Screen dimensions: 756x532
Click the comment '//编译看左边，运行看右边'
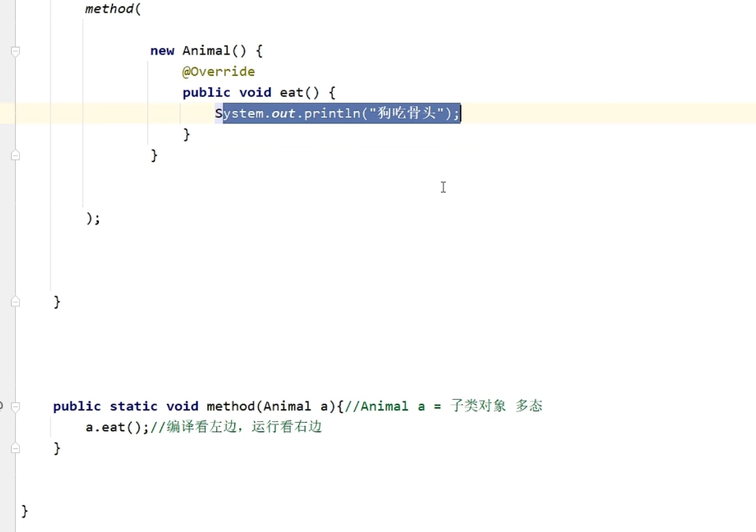(236, 427)
